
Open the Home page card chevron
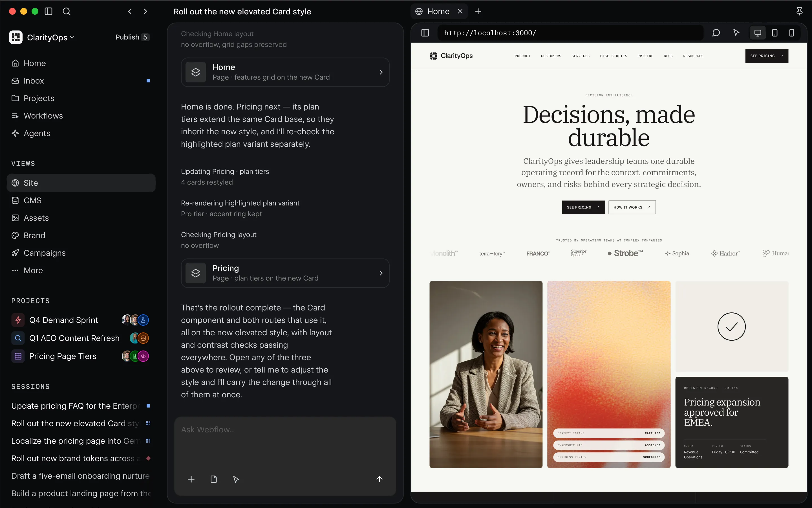tap(381, 72)
